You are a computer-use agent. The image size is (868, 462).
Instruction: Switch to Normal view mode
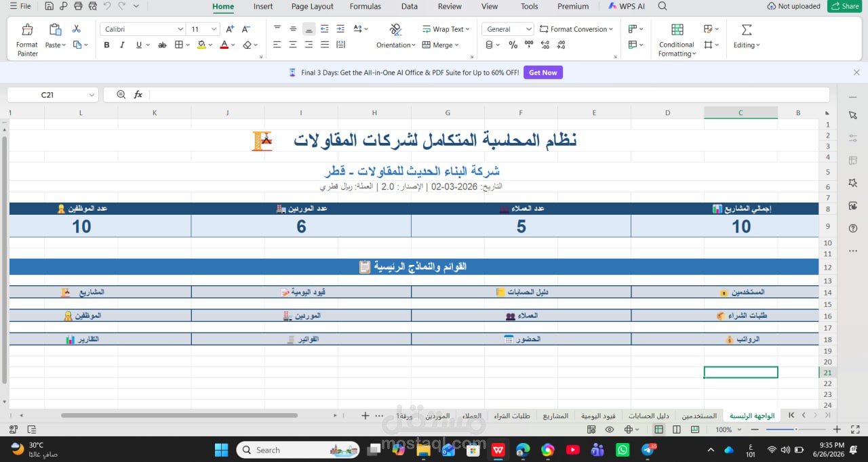coord(658,429)
